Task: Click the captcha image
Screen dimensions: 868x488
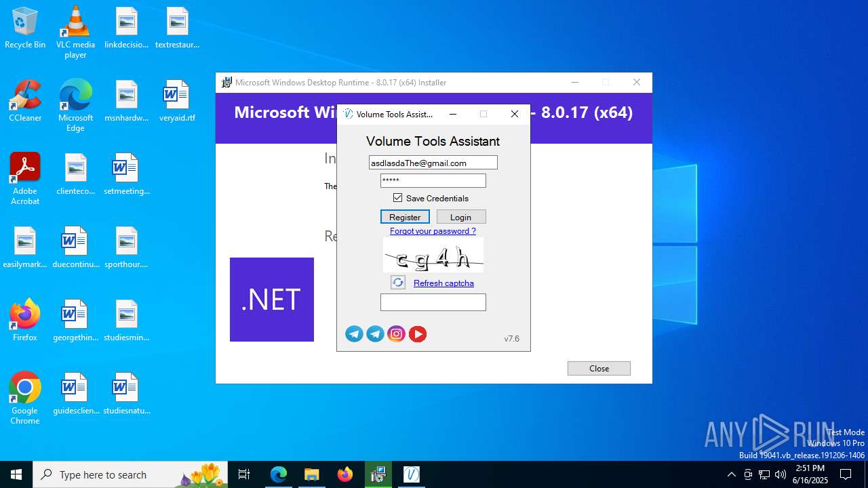Action: coord(433,255)
